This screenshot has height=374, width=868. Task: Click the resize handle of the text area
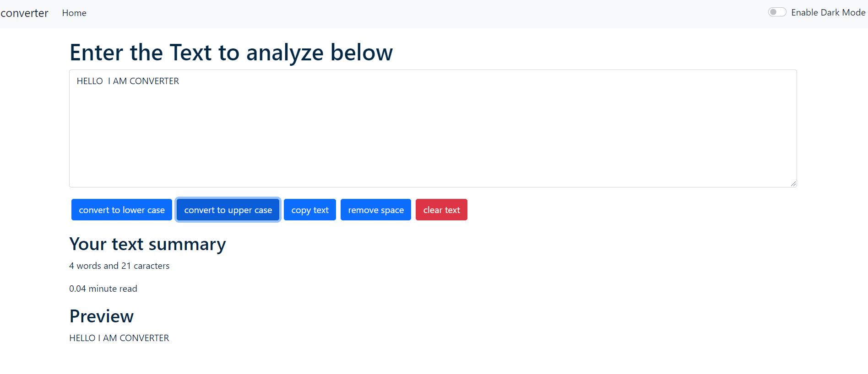(793, 183)
